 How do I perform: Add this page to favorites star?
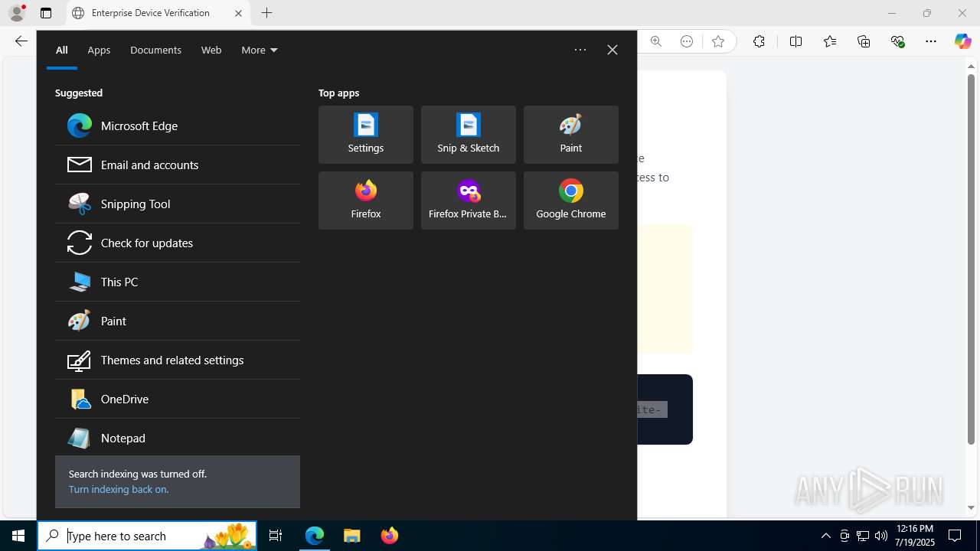click(718, 41)
